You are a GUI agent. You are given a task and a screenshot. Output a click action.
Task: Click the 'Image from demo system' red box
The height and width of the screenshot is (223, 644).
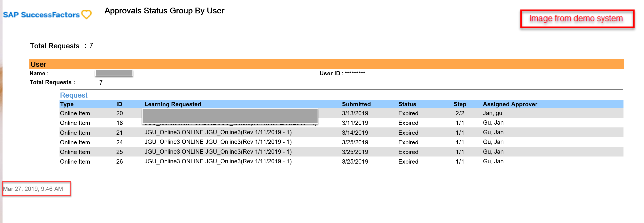(x=577, y=18)
